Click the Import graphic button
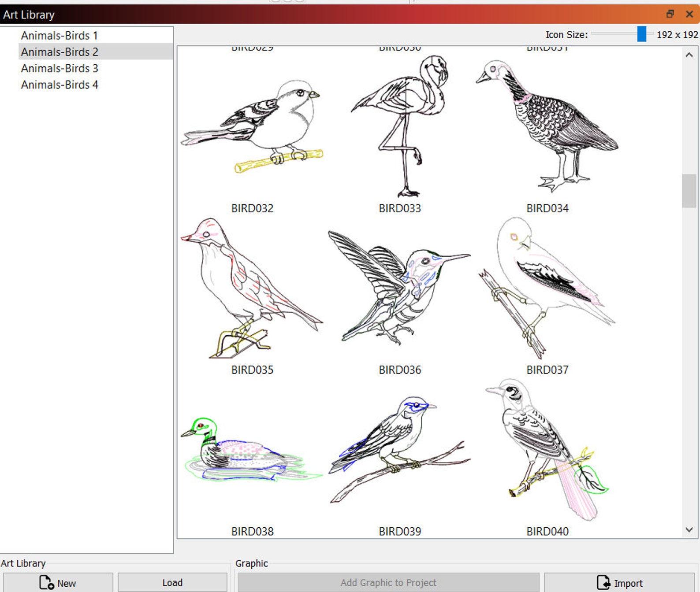The width and height of the screenshot is (700, 592). (x=619, y=583)
